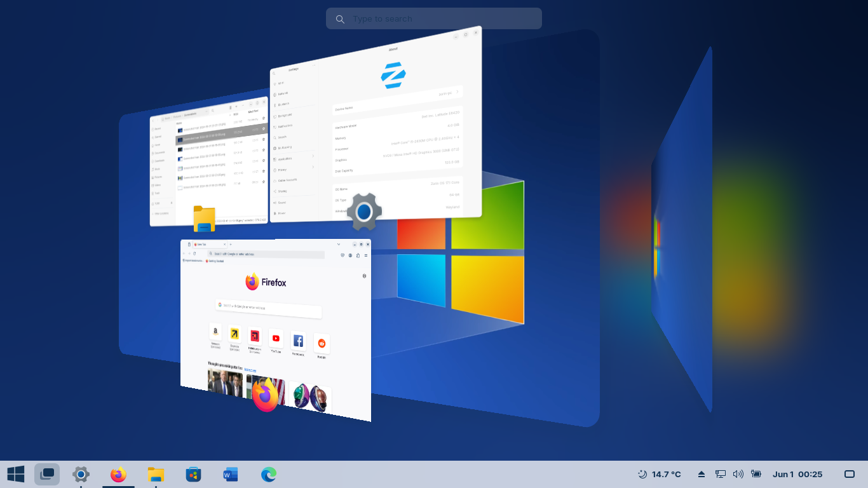Image resolution: width=868 pixels, height=488 pixels.
Task: Open the Getting Started bookmark in Firefox
Action: click(x=215, y=261)
